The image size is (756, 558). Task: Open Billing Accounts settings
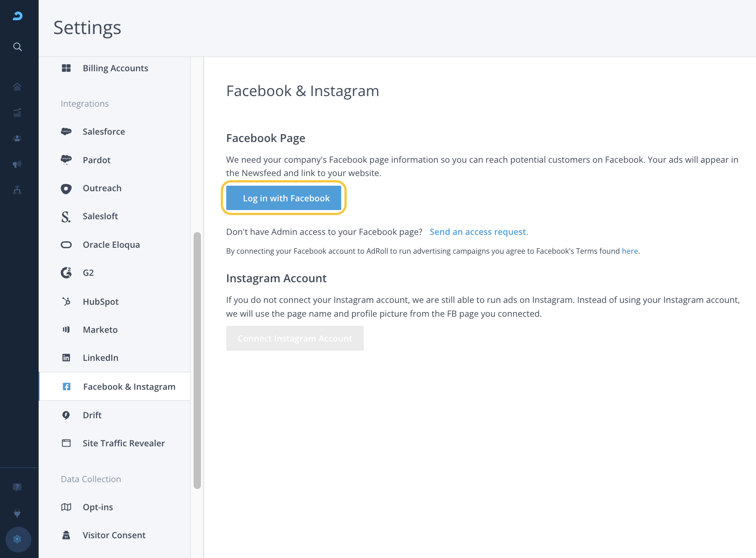[115, 68]
